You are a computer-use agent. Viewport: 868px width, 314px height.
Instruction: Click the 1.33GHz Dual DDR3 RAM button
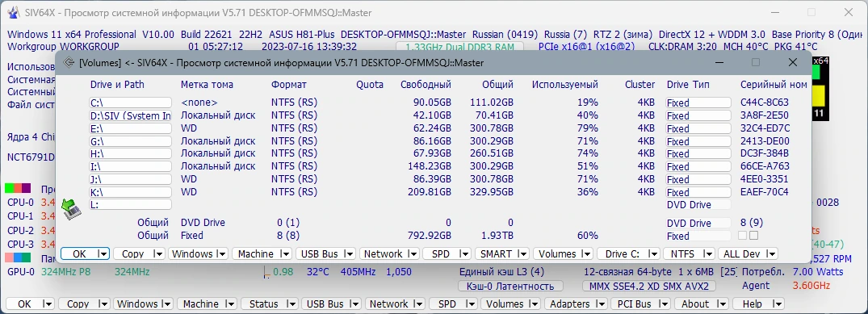(460, 48)
